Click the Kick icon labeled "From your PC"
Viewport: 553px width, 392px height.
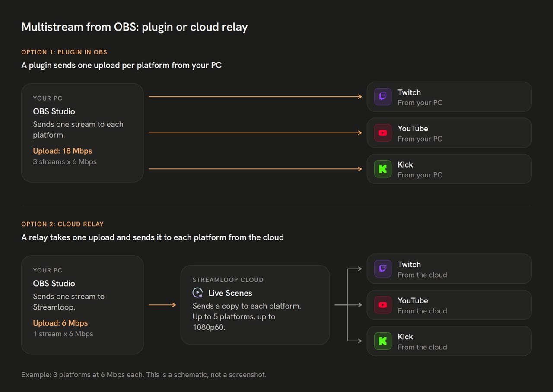[383, 169]
